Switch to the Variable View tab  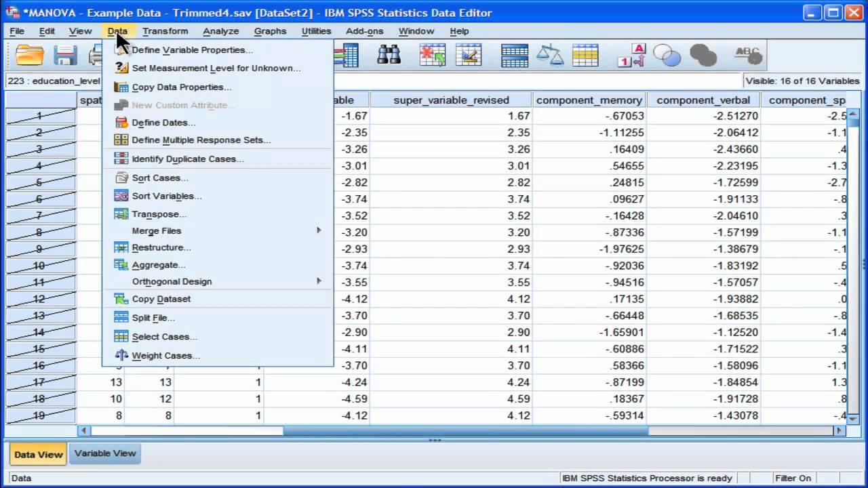(105, 453)
